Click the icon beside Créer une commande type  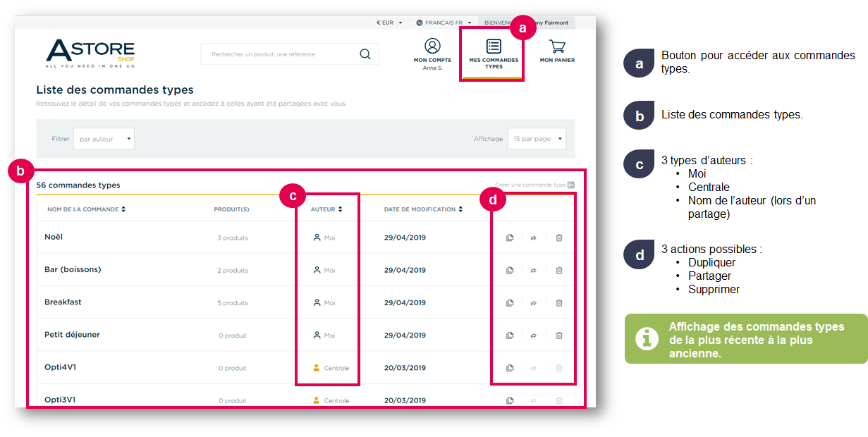pos(571,185)
